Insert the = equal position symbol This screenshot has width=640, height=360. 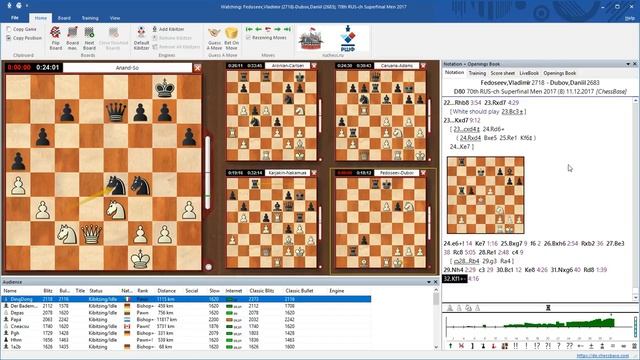613,346
